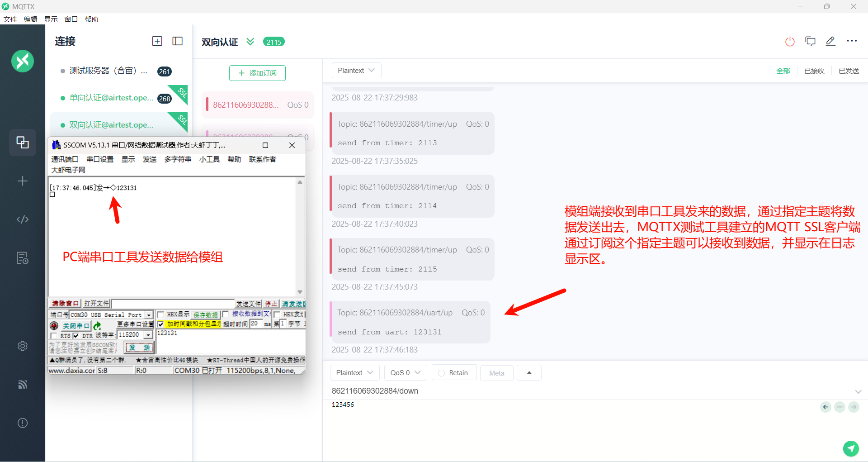Expand the 双向认证 connection details chevron
The height and width of the screenshot is (462, 868).
click(x=250, y=42)
